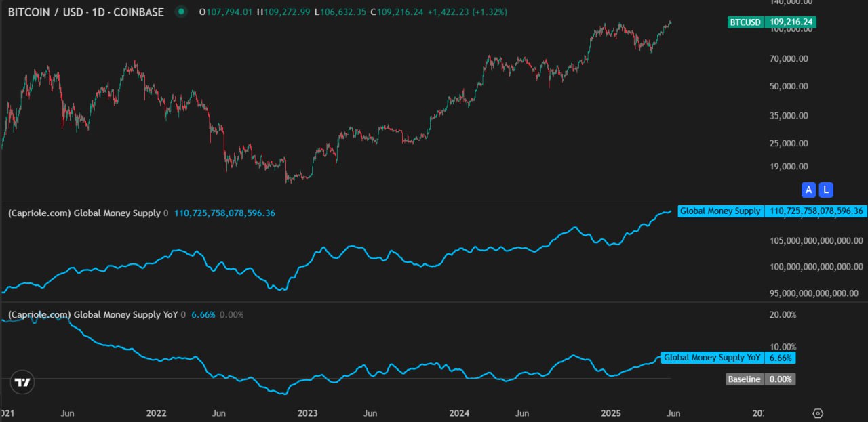The width and height of the screenshot is (868, 422).
Task: Select the BTCUSD price axis tag
Action: [x=746, y=22]
